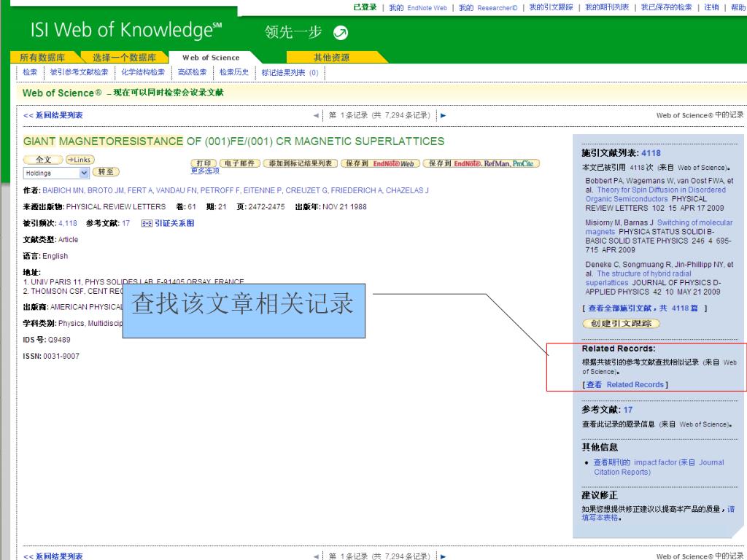
Task: Go to next record arrow at bottom
Action: (443, 556)
